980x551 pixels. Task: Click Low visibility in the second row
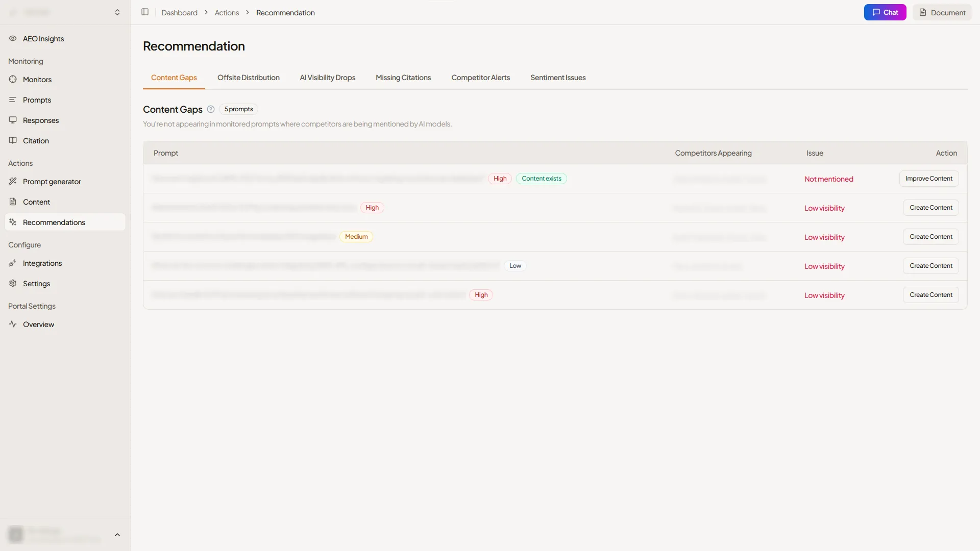pos(824,208)
